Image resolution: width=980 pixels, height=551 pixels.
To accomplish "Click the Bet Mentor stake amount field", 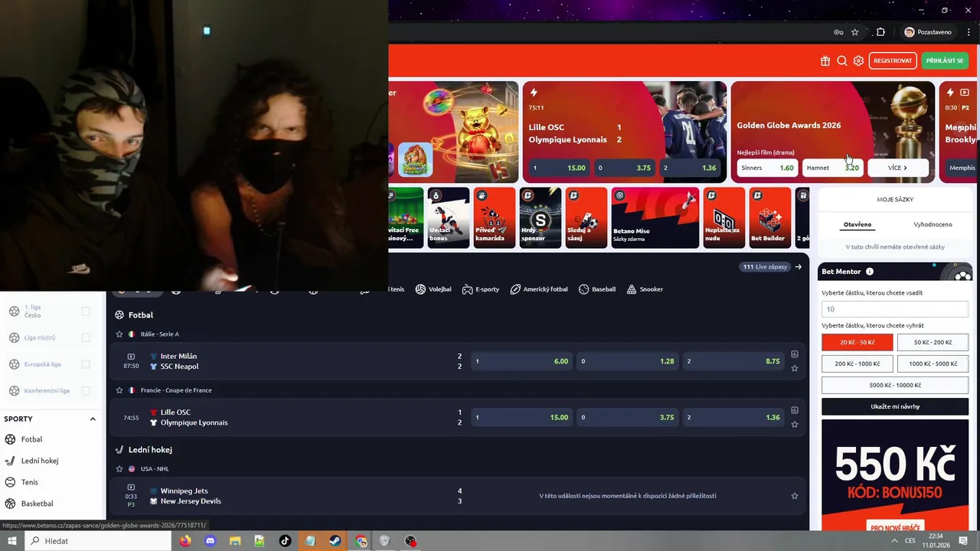I will (x=895, y=309).
